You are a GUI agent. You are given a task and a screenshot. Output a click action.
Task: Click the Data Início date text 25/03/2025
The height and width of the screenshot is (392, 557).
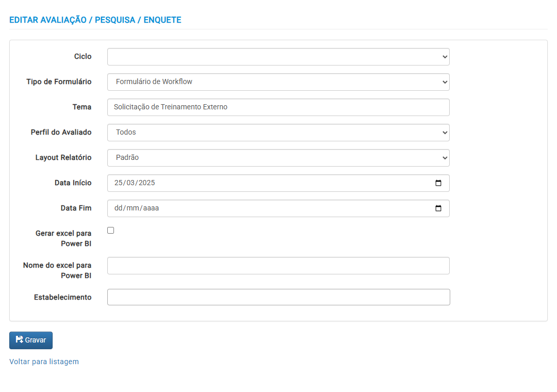pos(135,183)
